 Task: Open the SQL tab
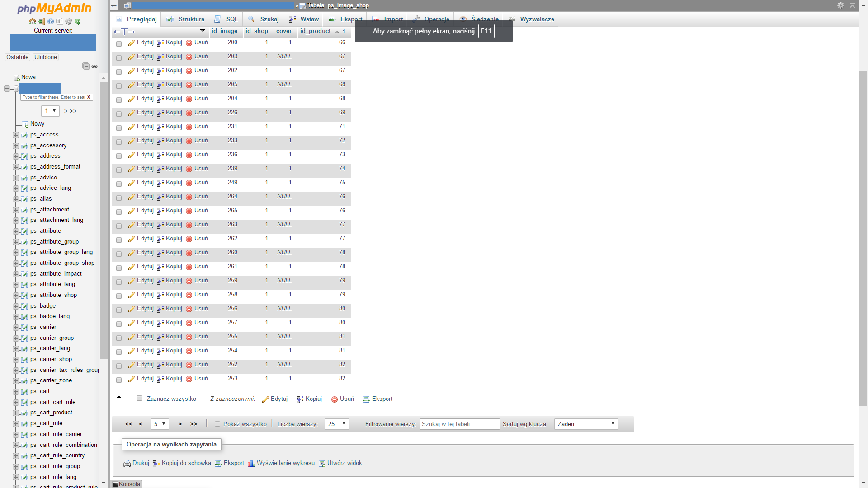coord(226,19)
